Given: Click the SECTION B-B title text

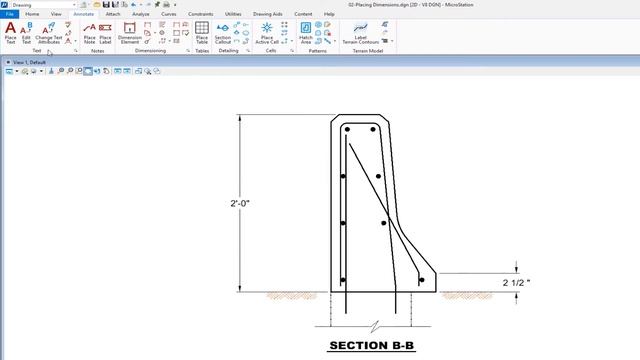Looking at the screenshot, I should pyautogui.click(x=372, y=345).
